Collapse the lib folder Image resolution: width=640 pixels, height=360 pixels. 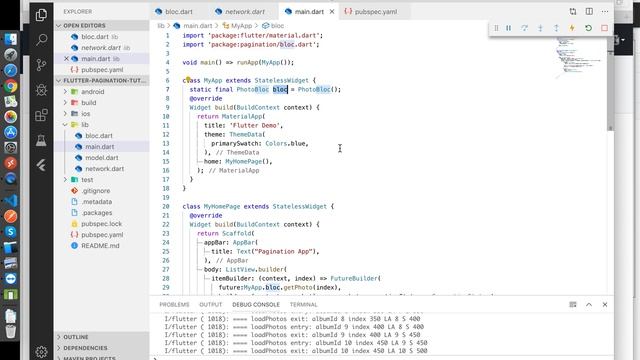point(102,124)
